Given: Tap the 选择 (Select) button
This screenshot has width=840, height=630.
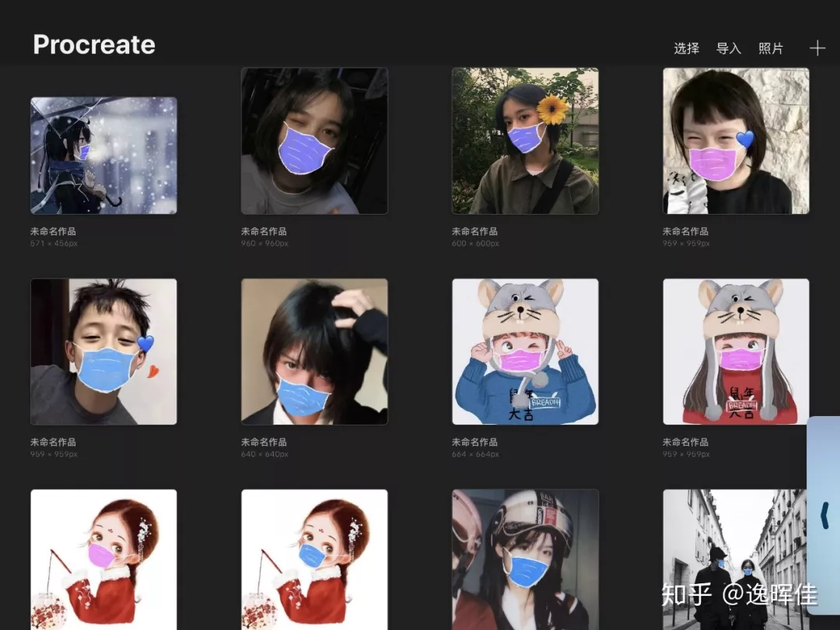Looking at the screenshot, I should point(686,48).
